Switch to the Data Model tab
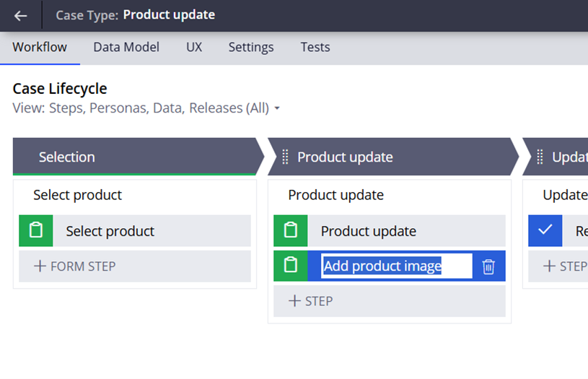588x379 pixels. [126, 47]
